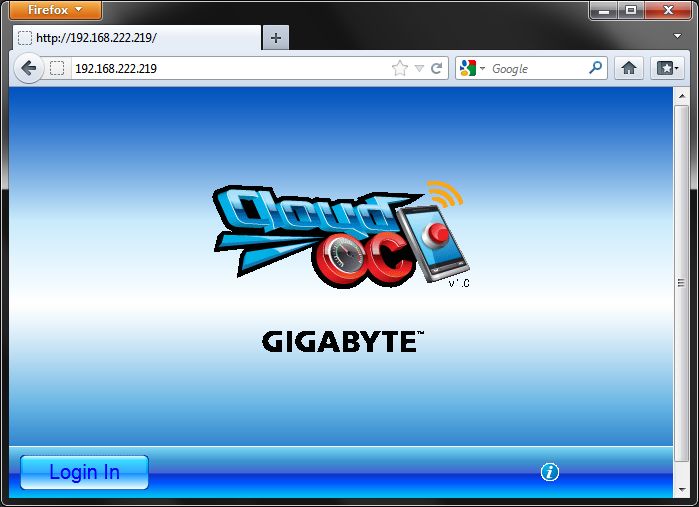Image resolution: width=699 pixels, height=507 pixels.
Task: Minimize the Firefox window
Action: coord(604,10)
